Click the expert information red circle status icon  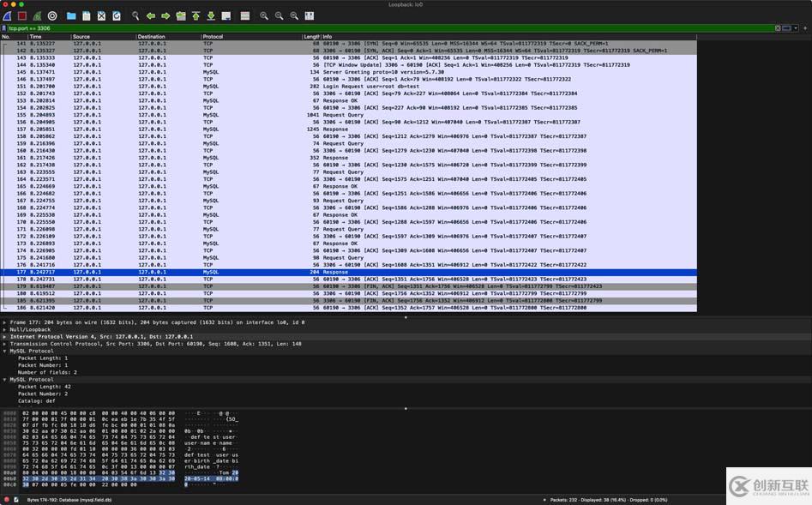(x=7, y=500)
